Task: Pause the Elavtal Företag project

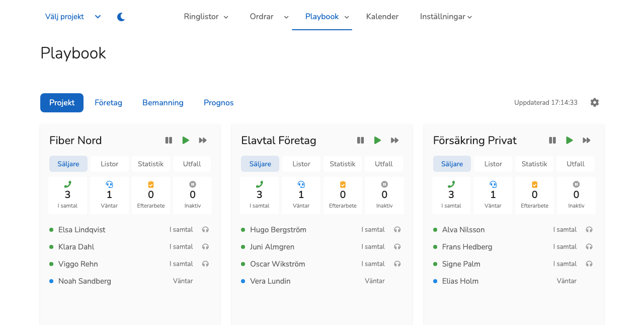Action: coord(360,141)
